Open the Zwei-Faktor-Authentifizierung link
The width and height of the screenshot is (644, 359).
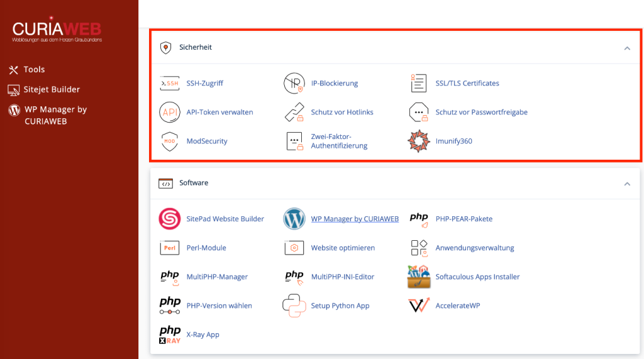click(339, 141)
